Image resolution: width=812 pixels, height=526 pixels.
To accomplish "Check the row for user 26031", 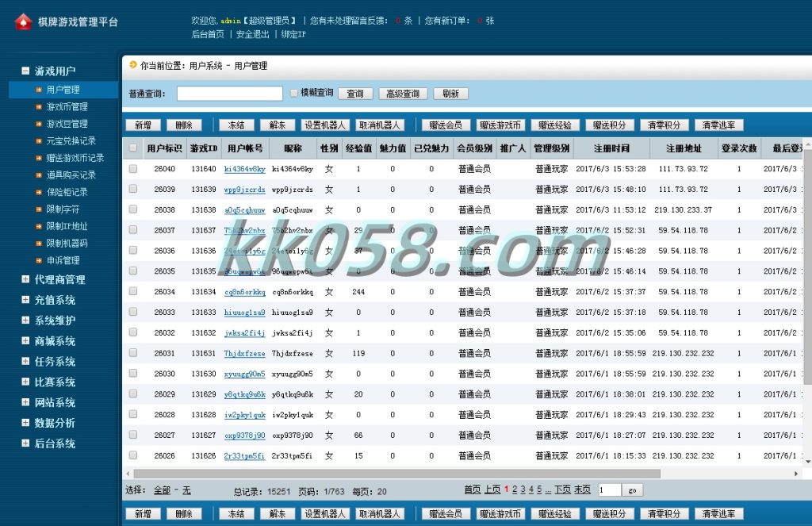I will [x=133, y=353].
